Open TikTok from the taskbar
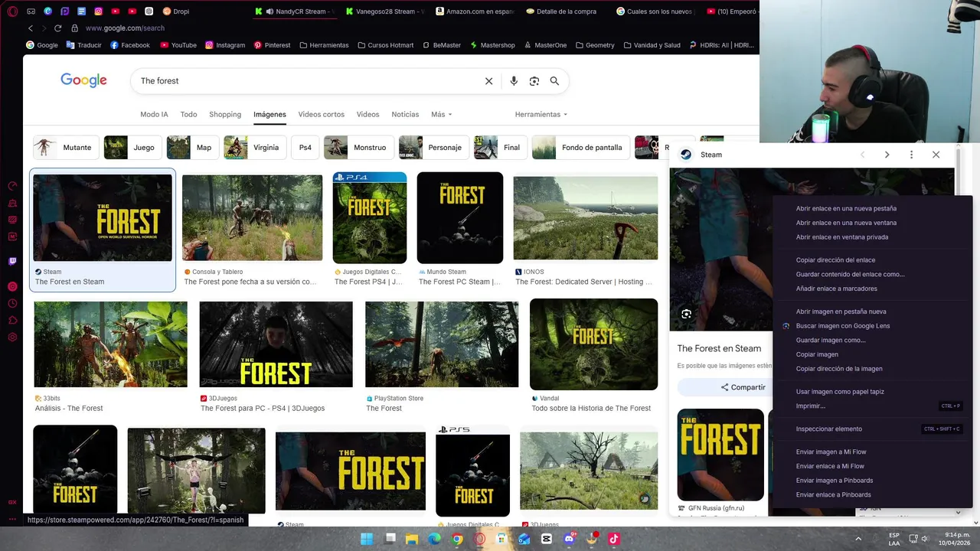The height and width of the screenshot is (551, 980). pos(614,539)
